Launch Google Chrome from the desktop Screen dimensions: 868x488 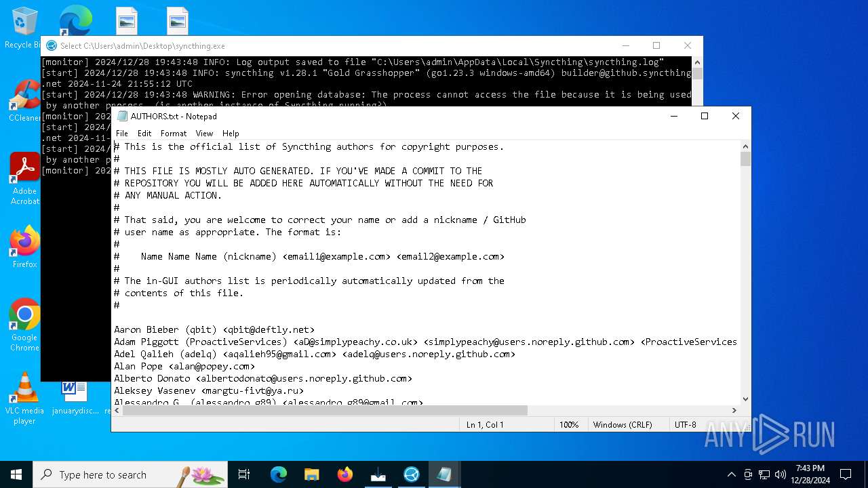click(24, 325)
